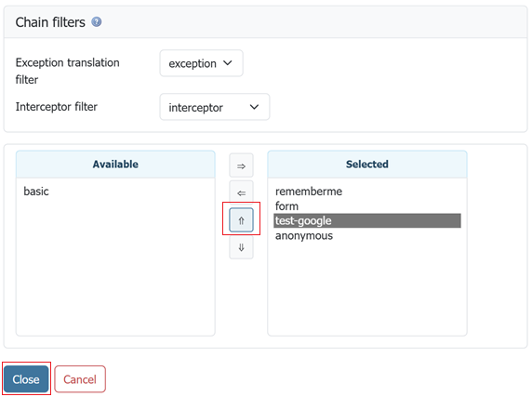The height and width of the screenshot is (397, 532).
Task: Select basic in the Available list
Action: click(x=36, y=192)
